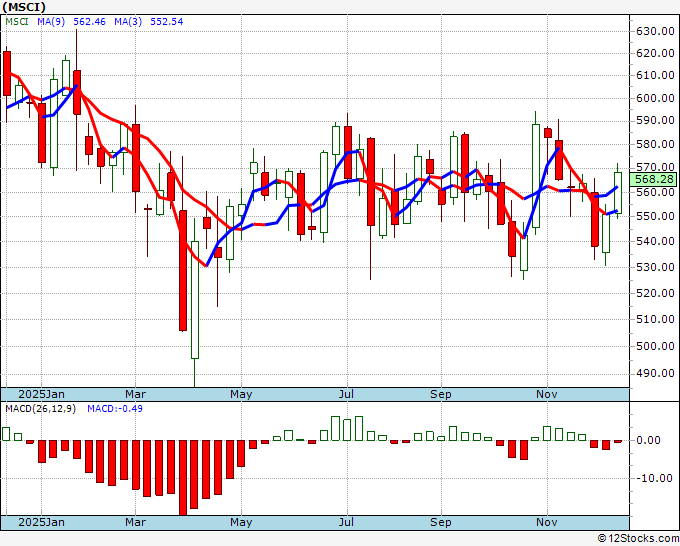Click the 0.00 MACD axis label
The width and height of the screenshot is (680, 546).
(648, 440)
